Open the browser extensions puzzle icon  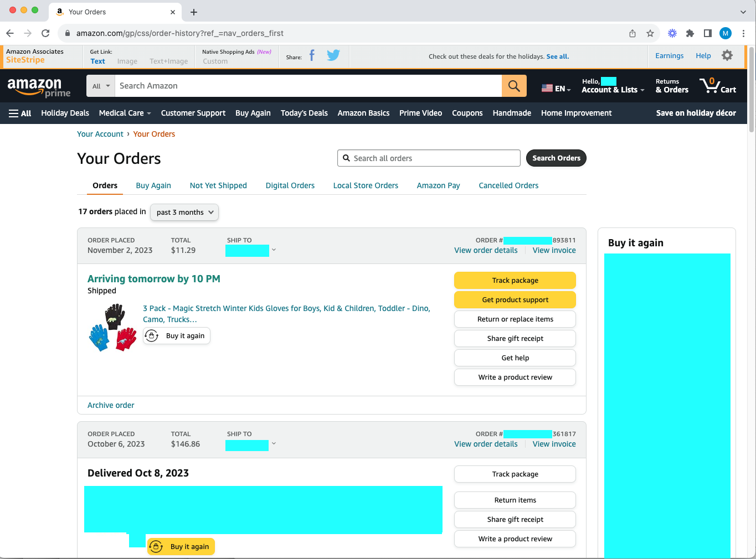(690, 33)
